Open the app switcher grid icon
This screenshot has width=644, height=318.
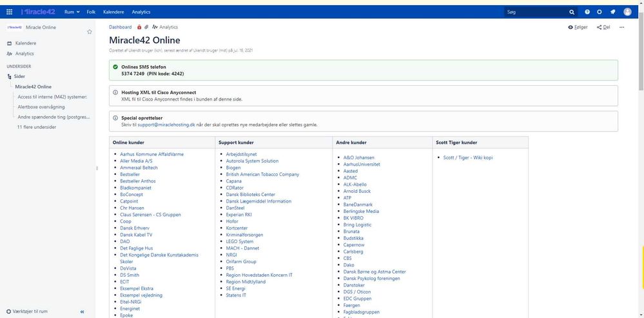[9, 12]
